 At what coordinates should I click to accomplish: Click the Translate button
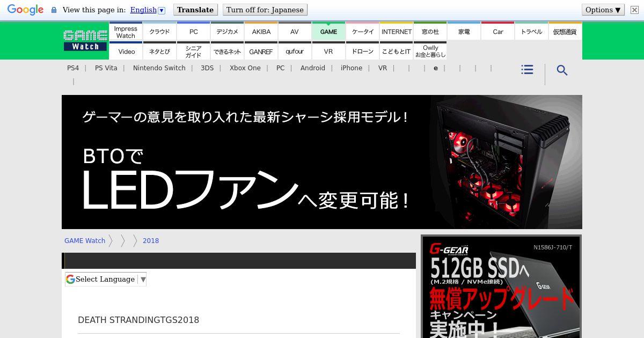(195, 10)
